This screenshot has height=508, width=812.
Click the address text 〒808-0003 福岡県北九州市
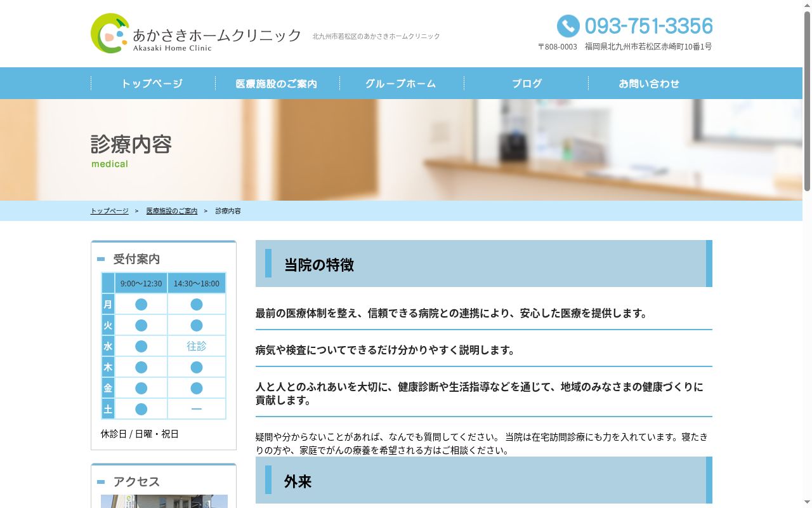[x=625, y=46]
